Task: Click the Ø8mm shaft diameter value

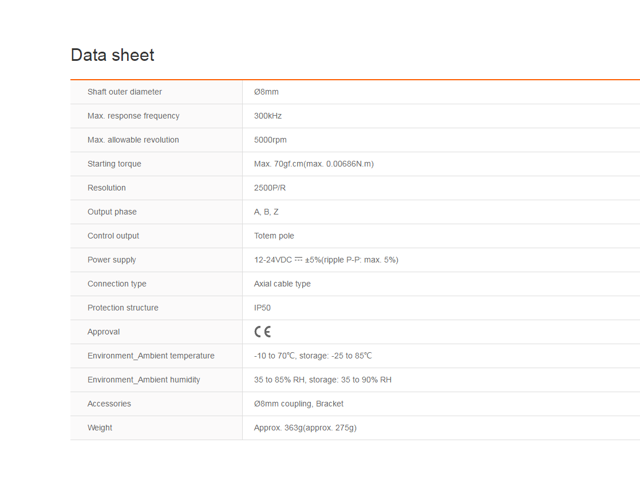Action: coord(266,92)
